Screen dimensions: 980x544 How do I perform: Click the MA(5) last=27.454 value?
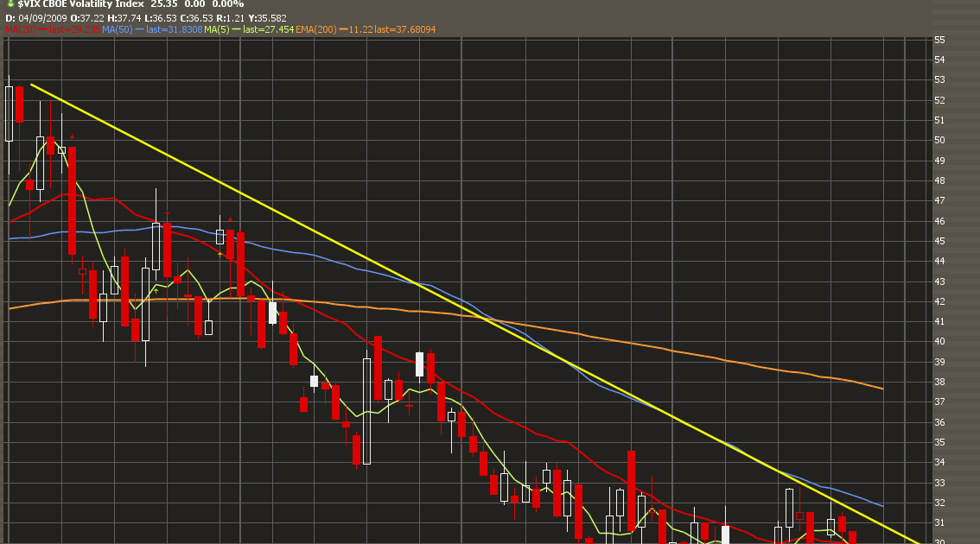coord(268,29)
